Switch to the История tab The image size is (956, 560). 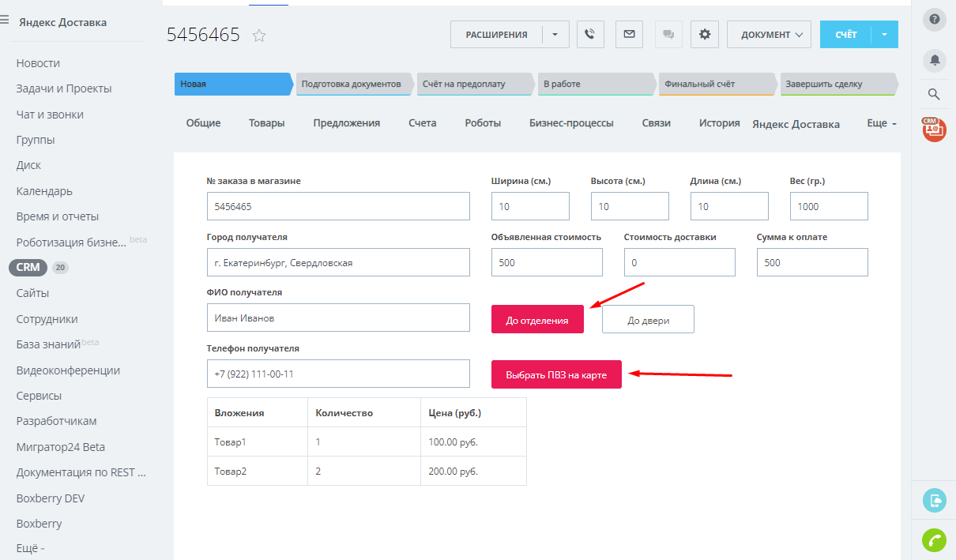click(x=719, y=123)
